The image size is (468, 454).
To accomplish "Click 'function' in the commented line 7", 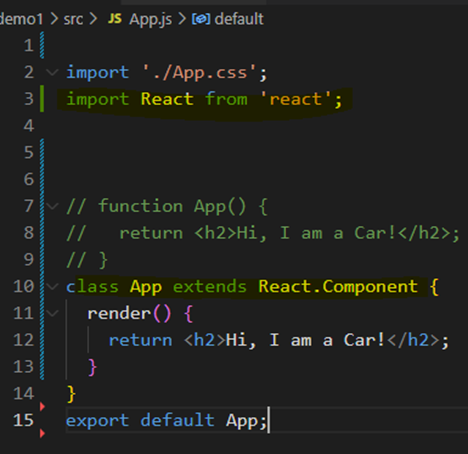I will click(x=141, y=206).
